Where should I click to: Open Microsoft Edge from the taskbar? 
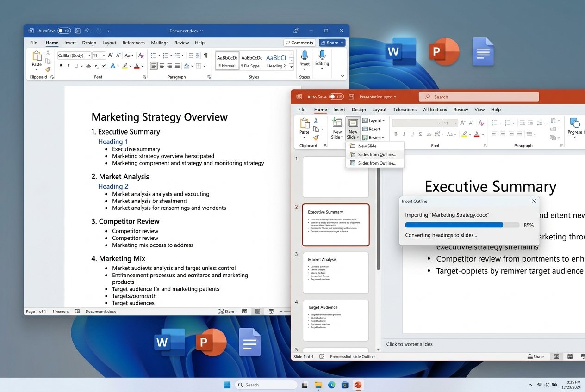(331, 385)
